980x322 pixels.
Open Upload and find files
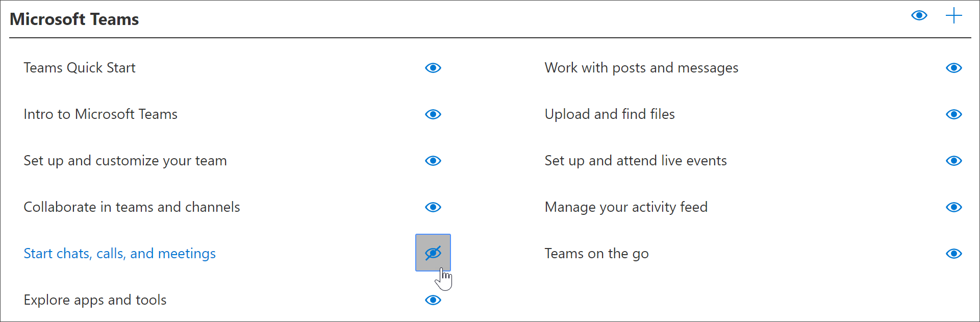[x=610, y=114]
